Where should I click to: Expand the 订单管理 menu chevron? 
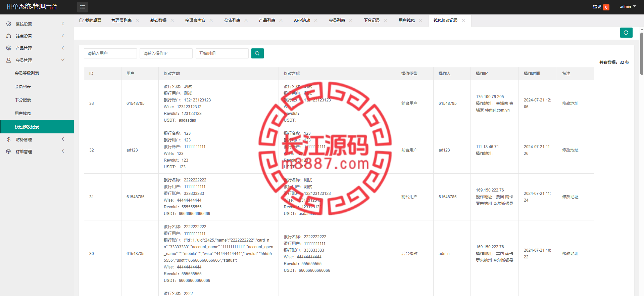pos(63,151)
